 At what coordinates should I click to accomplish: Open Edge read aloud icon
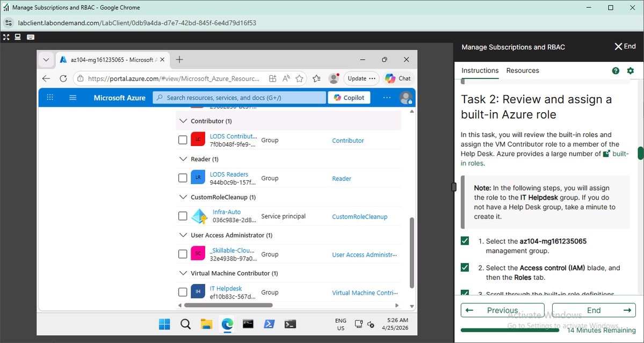pos(286,78)
